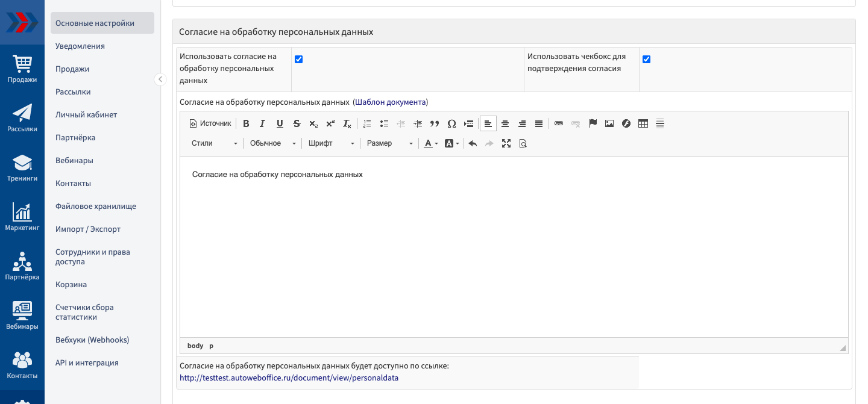Insert special character with Omega icon
Screen dimensions: 868x404
point(451,123)
